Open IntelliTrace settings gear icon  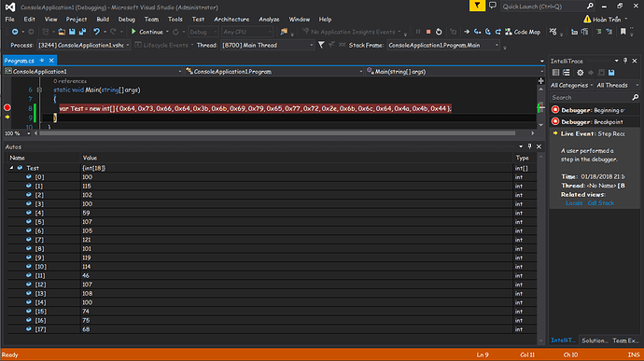(580, 73)
